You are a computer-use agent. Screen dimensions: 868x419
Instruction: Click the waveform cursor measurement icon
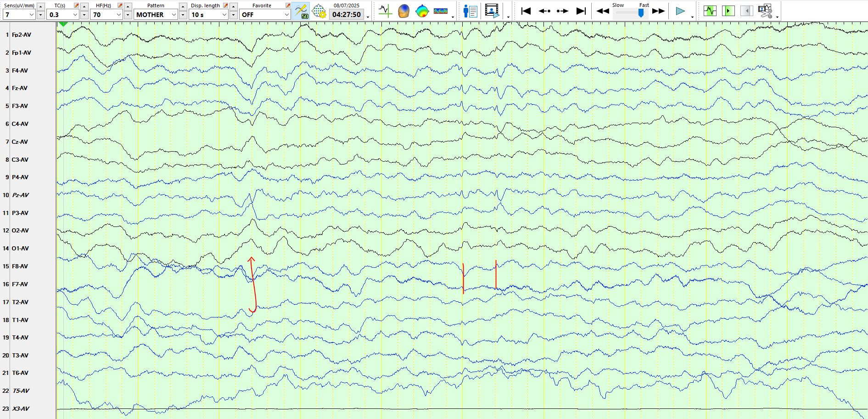(385, 11)
